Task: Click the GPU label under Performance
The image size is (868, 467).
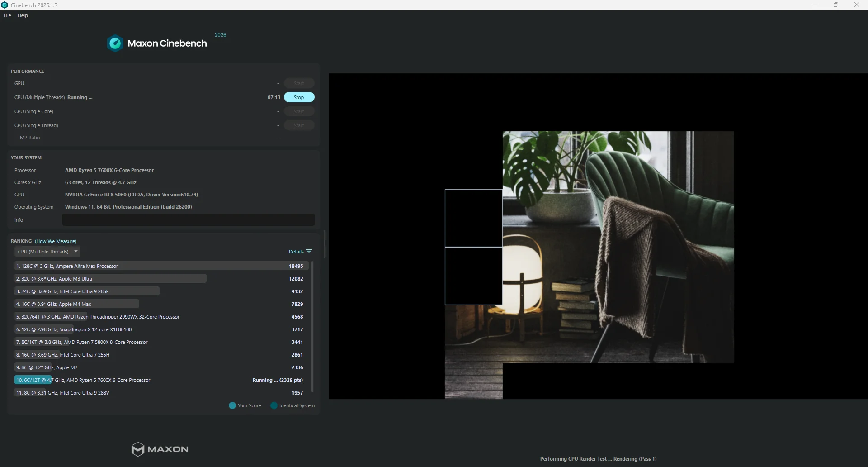Action: (x=19, y=83)
